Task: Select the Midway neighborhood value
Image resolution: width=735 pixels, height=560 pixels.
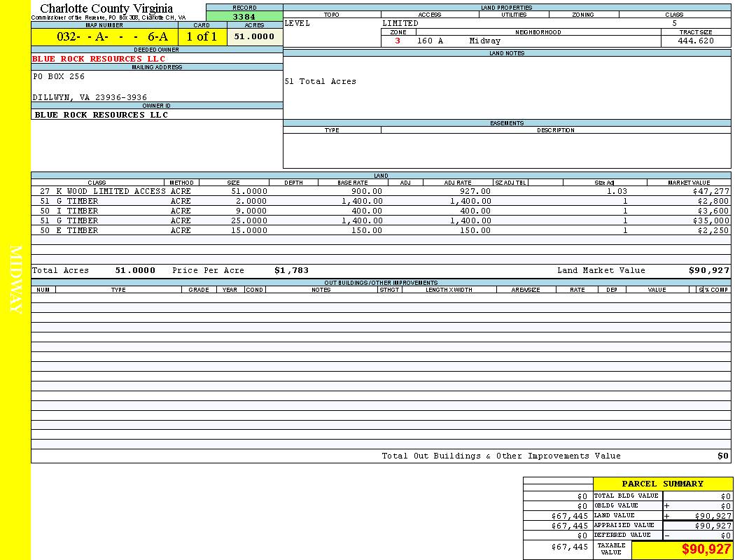Action: (x=485, y=41)
